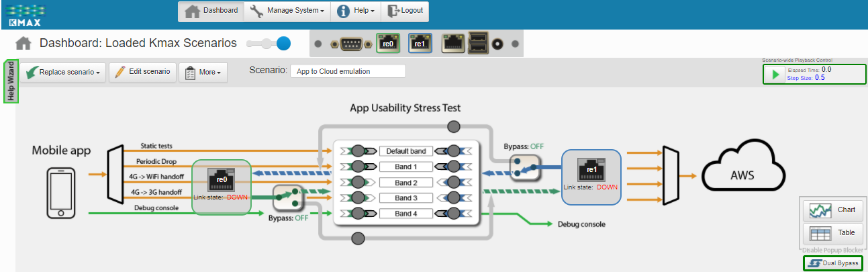Click the Dual Bypass button

point(832,263)
